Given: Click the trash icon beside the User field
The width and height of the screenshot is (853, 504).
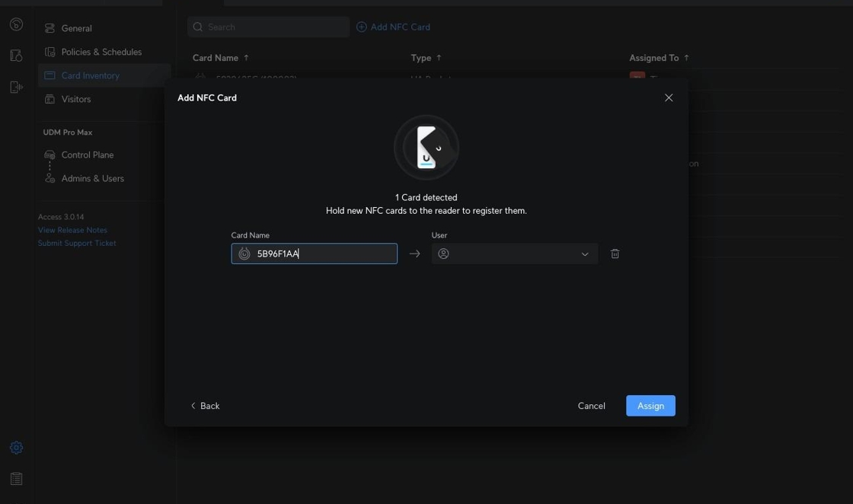Looking at the screenshot, I should tap(615, 254).
